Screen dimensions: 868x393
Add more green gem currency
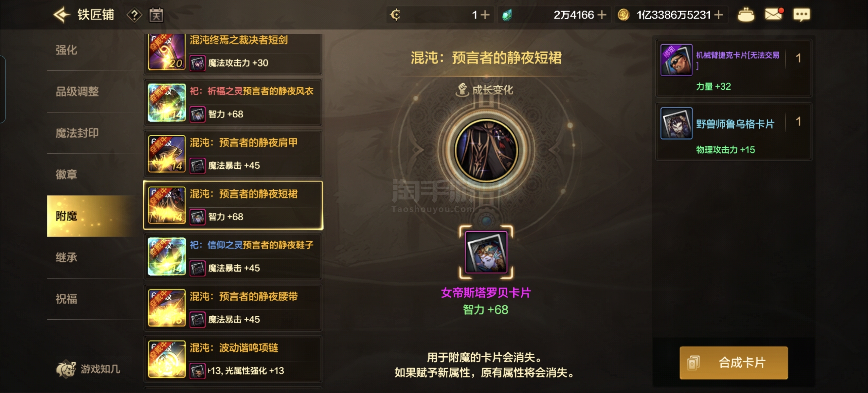coord(602,15)
